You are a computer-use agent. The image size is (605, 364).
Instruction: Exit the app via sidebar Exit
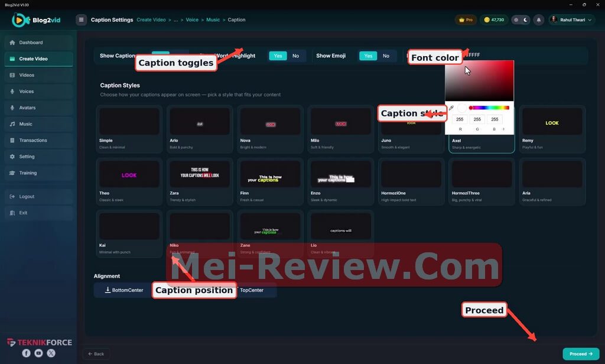tap(38, 213)
